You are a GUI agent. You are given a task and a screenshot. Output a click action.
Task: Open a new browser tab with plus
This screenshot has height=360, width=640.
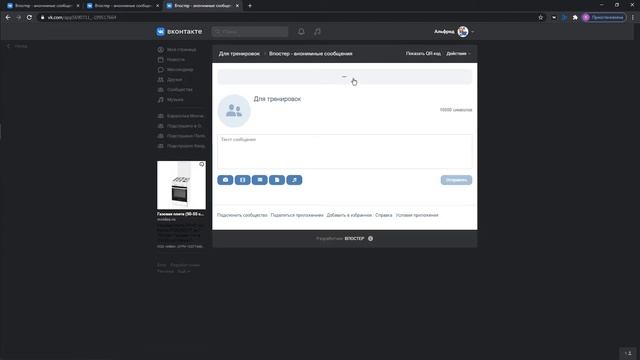click(250, 6)
